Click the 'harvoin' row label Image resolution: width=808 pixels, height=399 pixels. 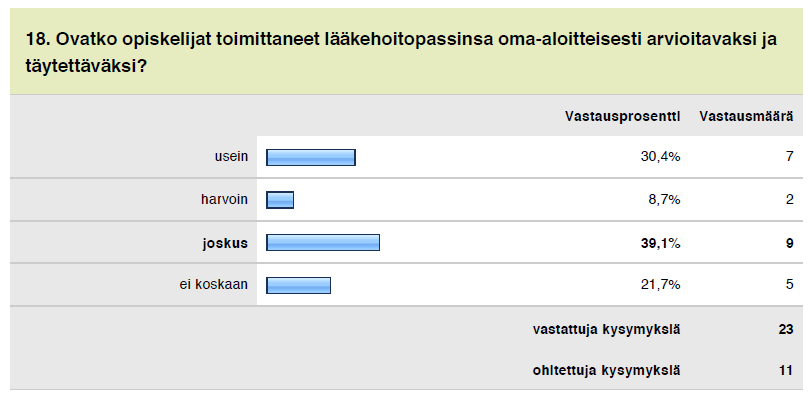[x=225, y=200]
